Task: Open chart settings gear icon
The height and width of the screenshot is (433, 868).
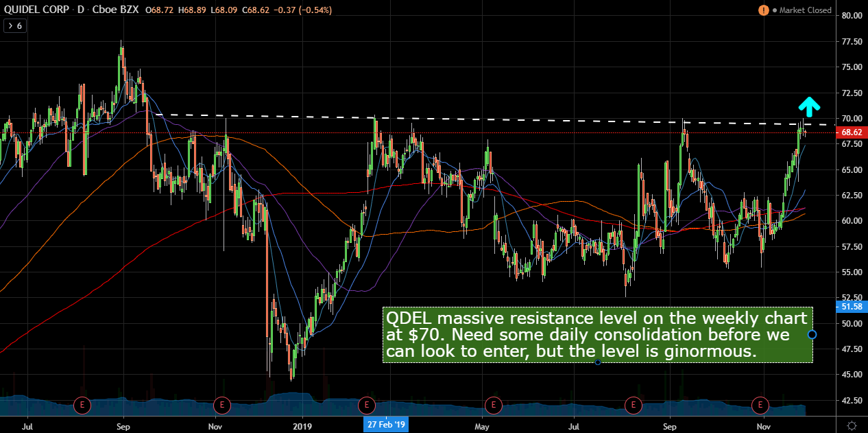Action: pos(852,425)
